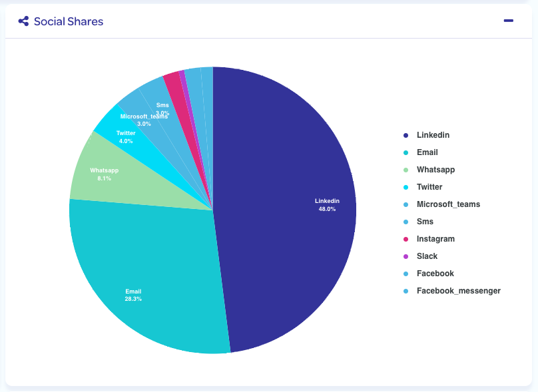Click the share icon beside Social Shares
The height and width of the screenshot is (392, 538).
tap(23, 21)
